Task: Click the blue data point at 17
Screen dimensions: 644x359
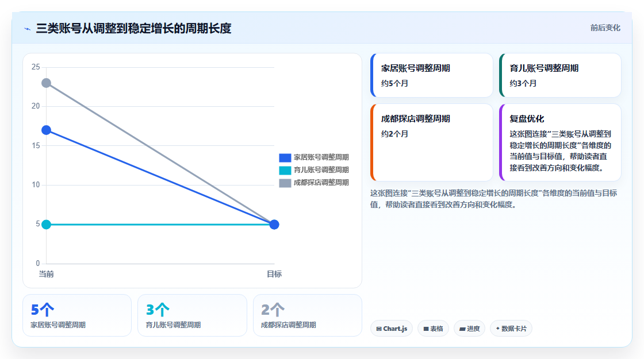Action: [x=47, y=130]
